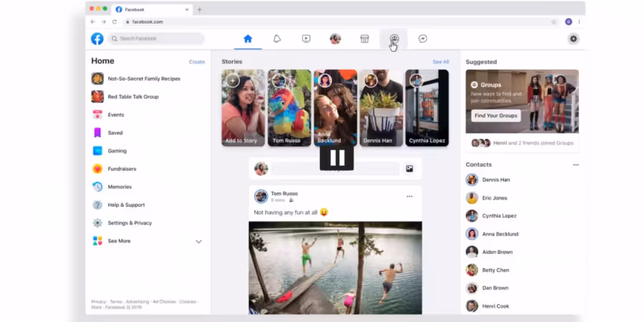Open chat with Aiden Brown
Screen dimensions: 644x322
(489, 252)
